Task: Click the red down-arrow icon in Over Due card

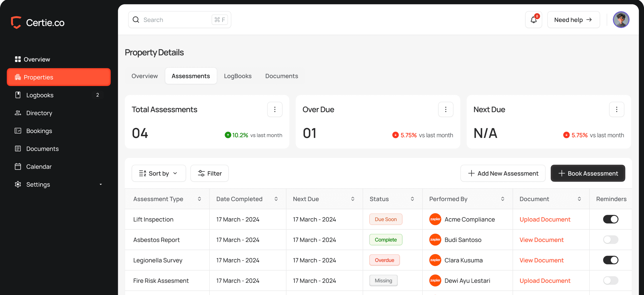Action: (x=395, y=135)
